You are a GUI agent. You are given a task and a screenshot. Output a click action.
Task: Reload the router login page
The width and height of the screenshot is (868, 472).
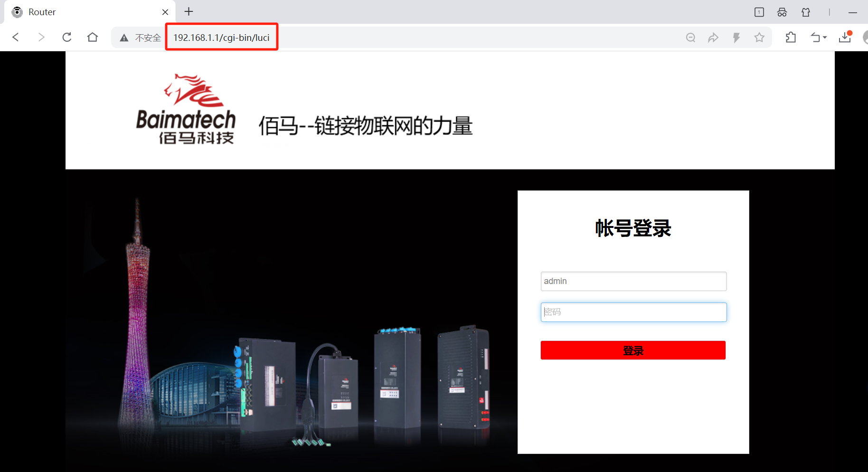tap(67, 37)
